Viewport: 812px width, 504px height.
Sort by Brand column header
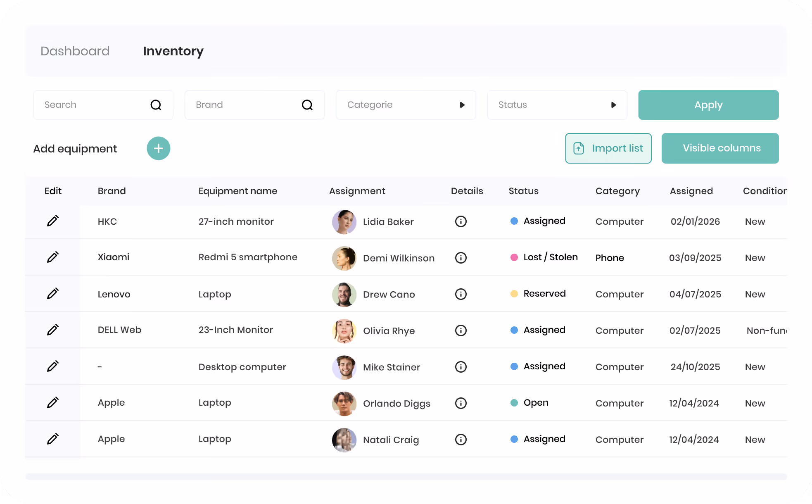point(112,191)
